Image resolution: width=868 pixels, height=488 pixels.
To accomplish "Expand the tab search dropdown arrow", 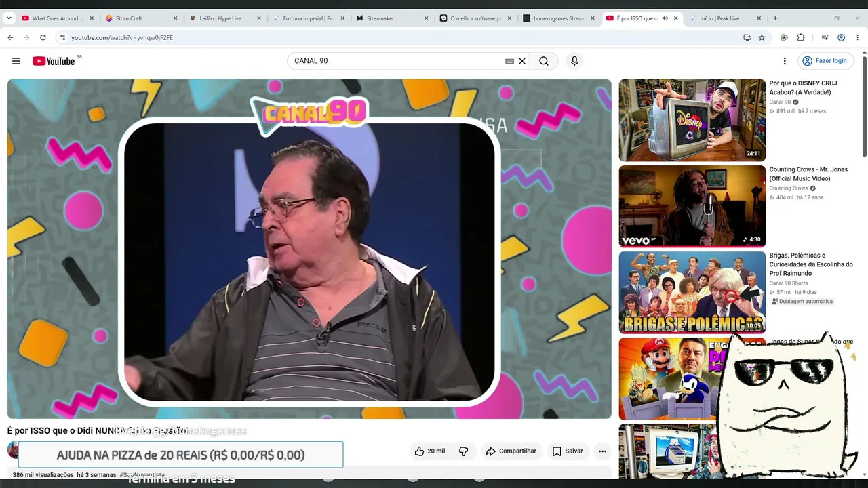I will [x=9, y=18].
